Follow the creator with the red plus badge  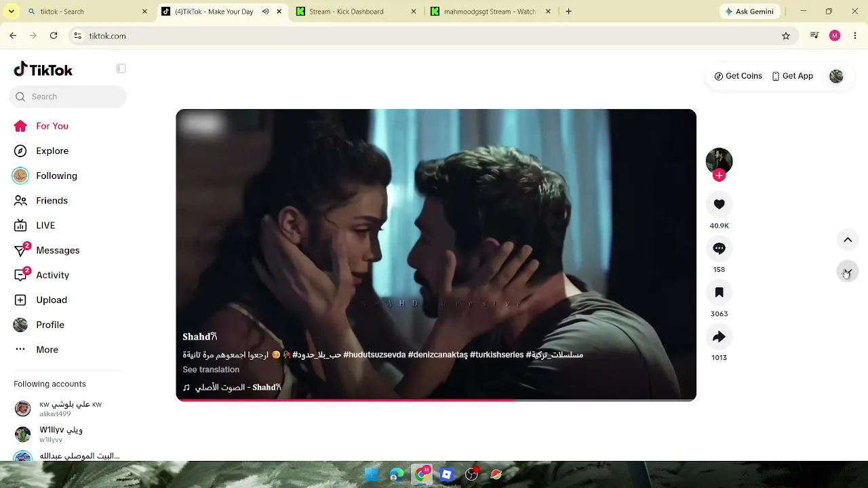pyautogui.click(x=719, y=176)
